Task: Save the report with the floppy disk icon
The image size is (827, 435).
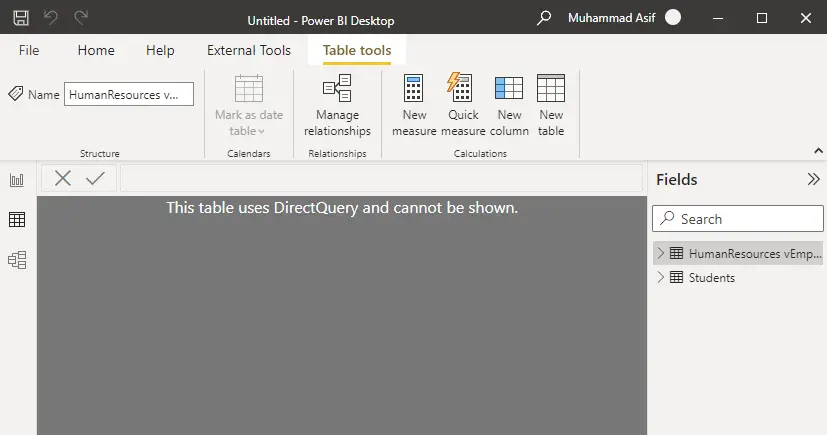Action: [21, 18]
